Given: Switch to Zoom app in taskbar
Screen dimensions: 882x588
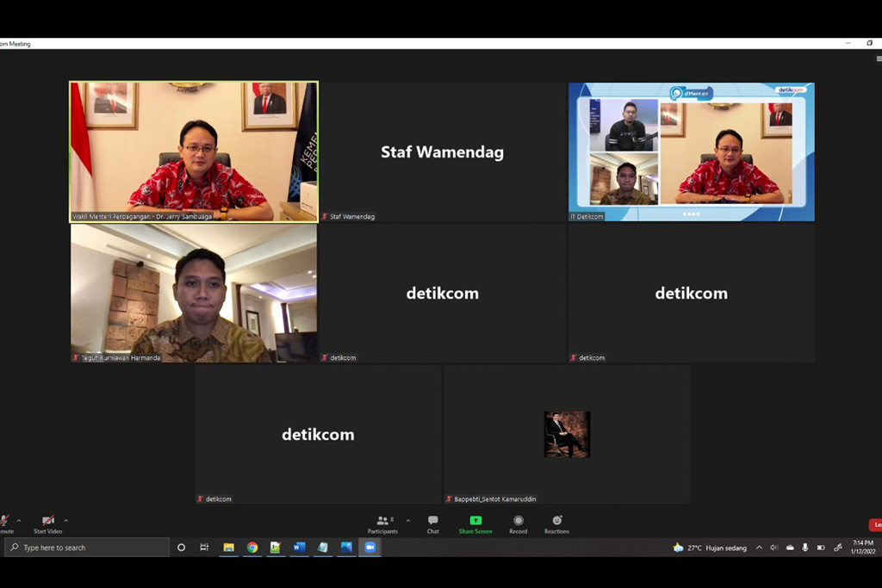Looking at the screenshot, I should (370, 548).
